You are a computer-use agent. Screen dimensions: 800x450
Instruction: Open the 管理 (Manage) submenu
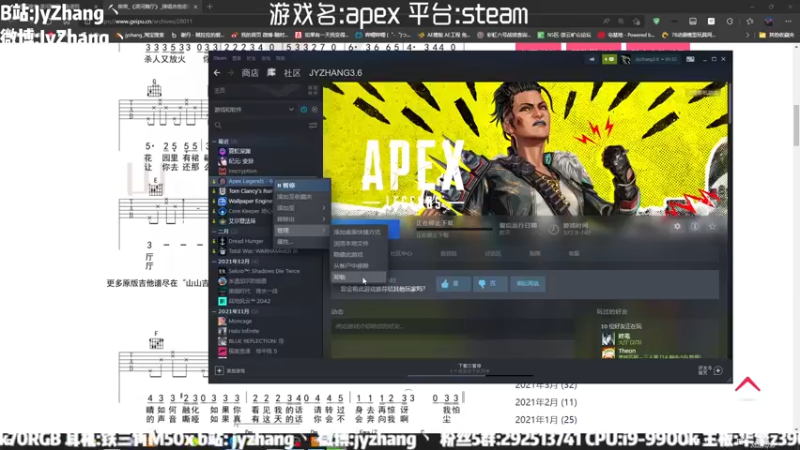[x=301, y=231]
